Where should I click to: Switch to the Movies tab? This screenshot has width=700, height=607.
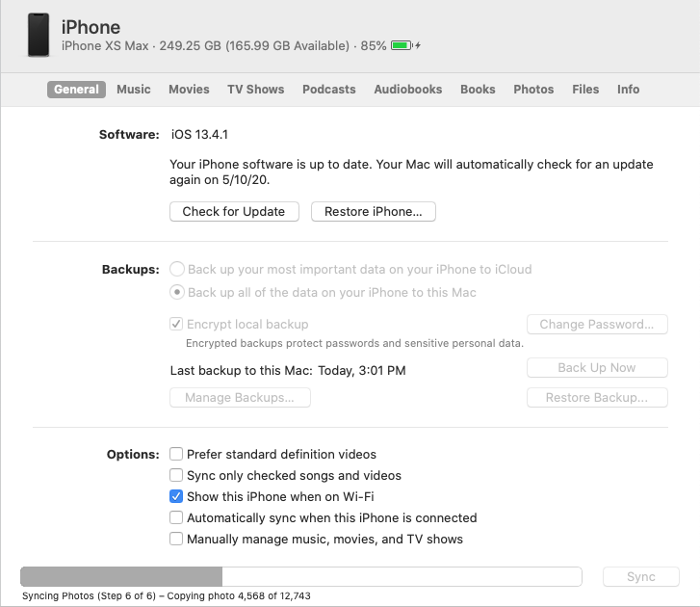click(x=189, y=90)
